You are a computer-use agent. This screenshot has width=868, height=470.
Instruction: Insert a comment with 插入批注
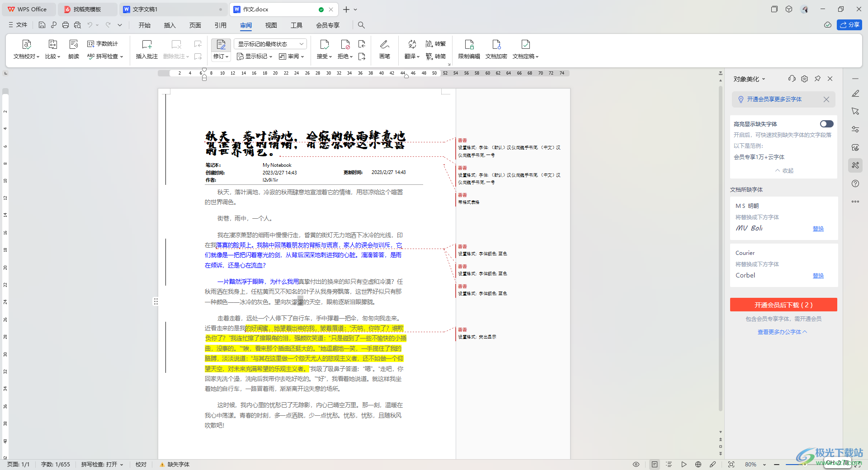click(147, 49)
